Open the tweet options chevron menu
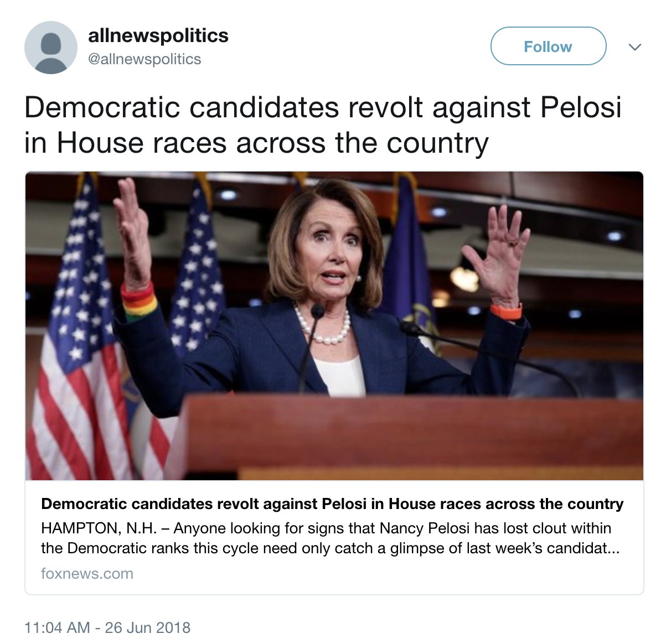 [635, 47]
